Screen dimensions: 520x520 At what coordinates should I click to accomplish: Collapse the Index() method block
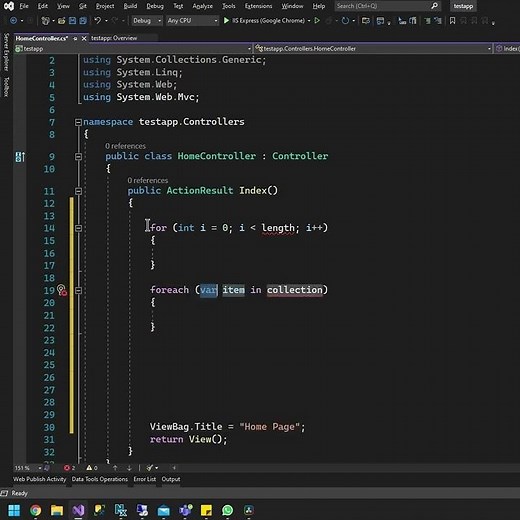pyautogui.click(x=78, y=191)
